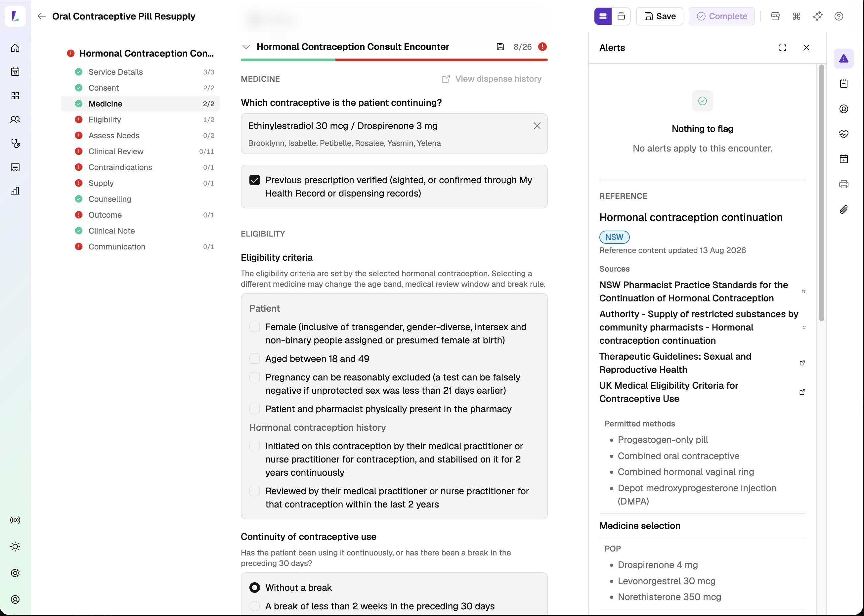
Task: Open the patient profile icon in right rail
Action: [843, 109]
